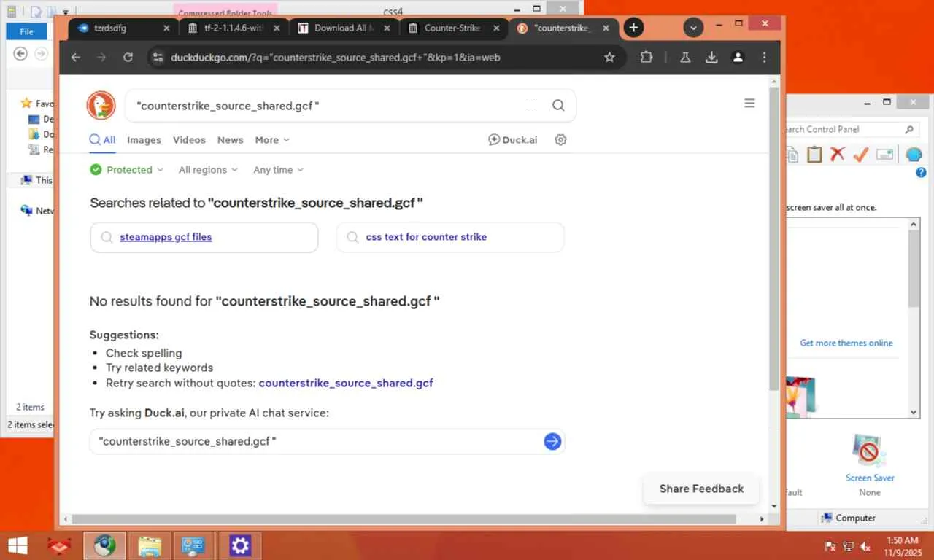934x560 pixels.
Task: Expand the More search categories dropdown
Action: [x=272, y=140]
